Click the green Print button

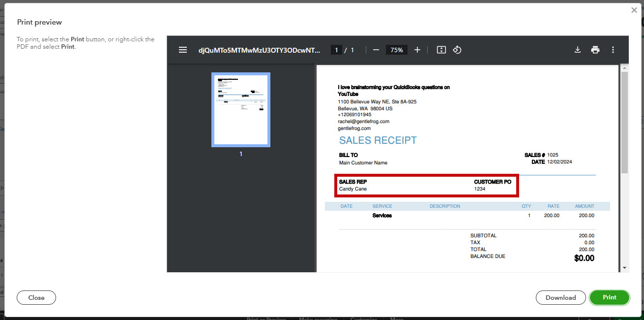pos(610,297)
